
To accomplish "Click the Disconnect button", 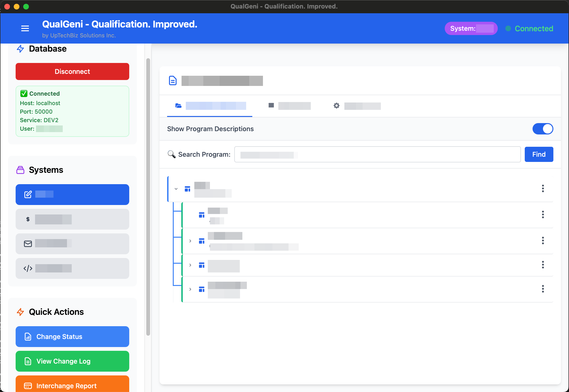I will pyautogui.click(x=72, y=71).
